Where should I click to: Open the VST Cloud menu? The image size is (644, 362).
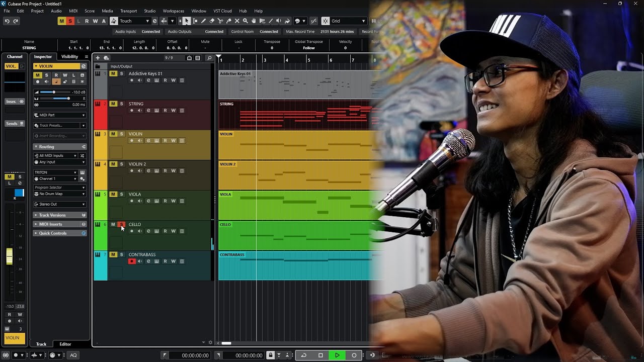[222, 11]
